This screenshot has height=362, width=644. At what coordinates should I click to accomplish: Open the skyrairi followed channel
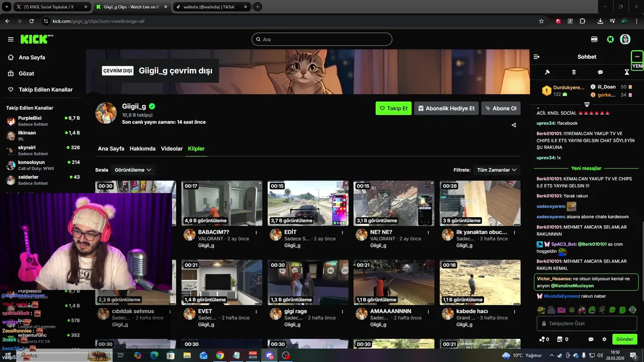43,150
